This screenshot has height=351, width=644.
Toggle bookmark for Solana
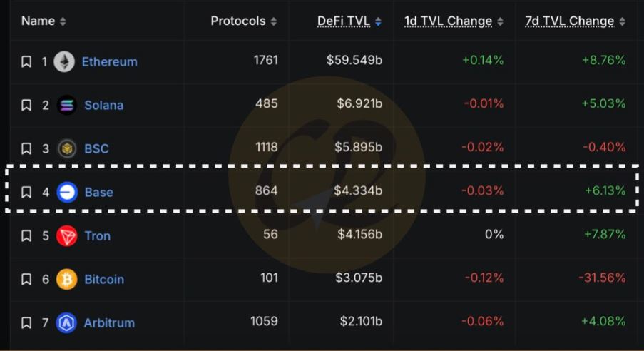(x=26, y=106)
